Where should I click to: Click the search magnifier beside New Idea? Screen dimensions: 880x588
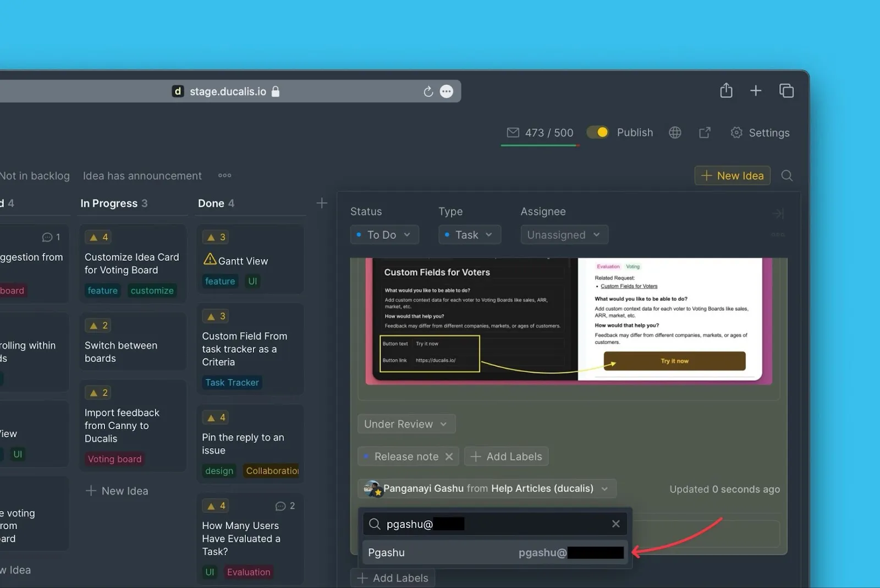(787, 175)
